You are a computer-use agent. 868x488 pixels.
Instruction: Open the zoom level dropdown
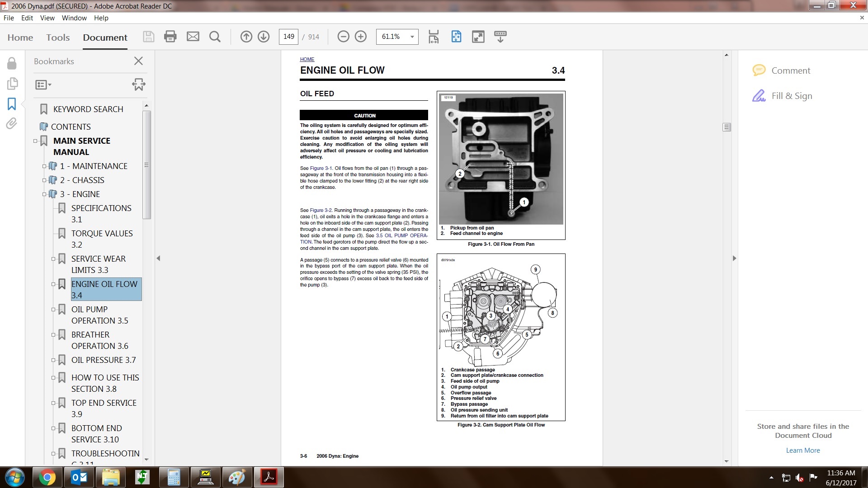(412, 37)
